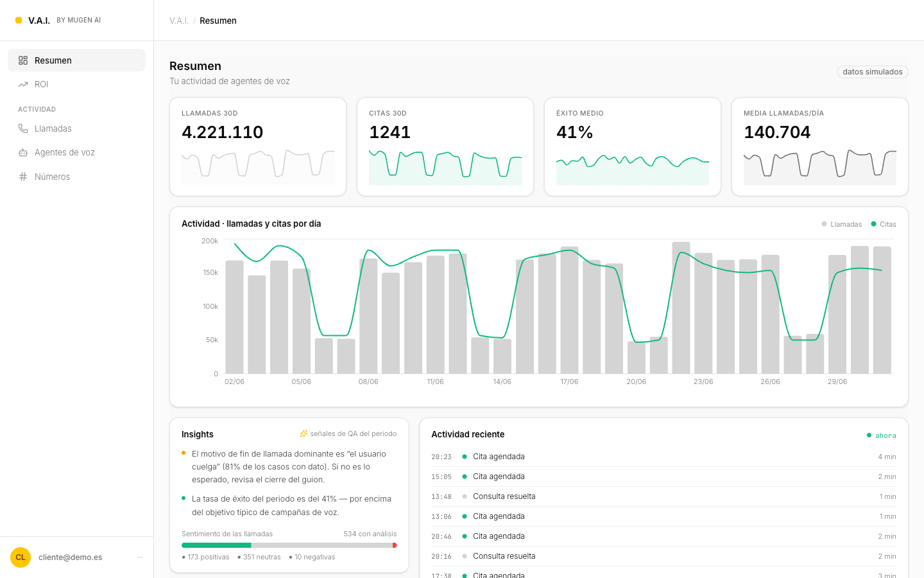Select the 15:05 Cita agendada row
924x578 pixels.
[x=663, y=477]
